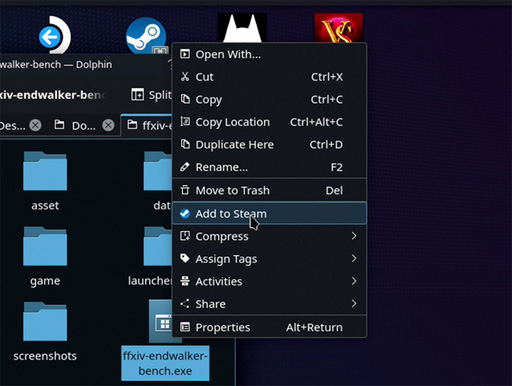Click the Split view toolbar button

click(152, 95)
